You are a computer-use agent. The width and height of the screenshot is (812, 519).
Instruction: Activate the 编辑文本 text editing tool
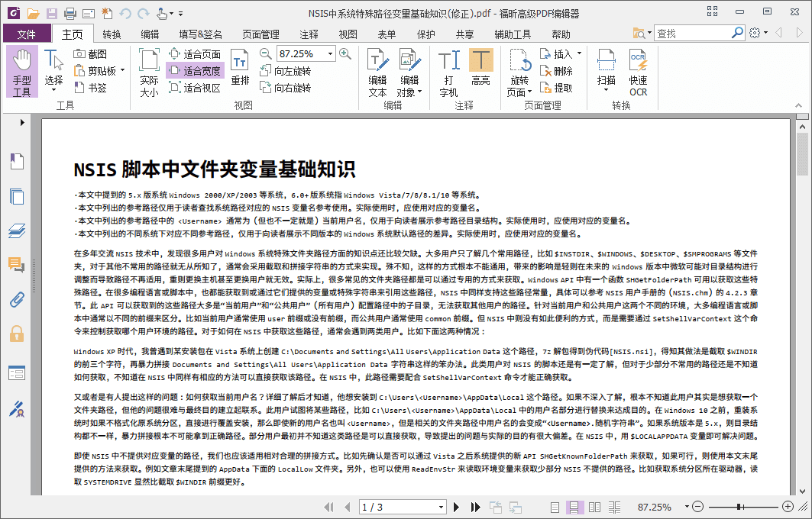[378, 73]
